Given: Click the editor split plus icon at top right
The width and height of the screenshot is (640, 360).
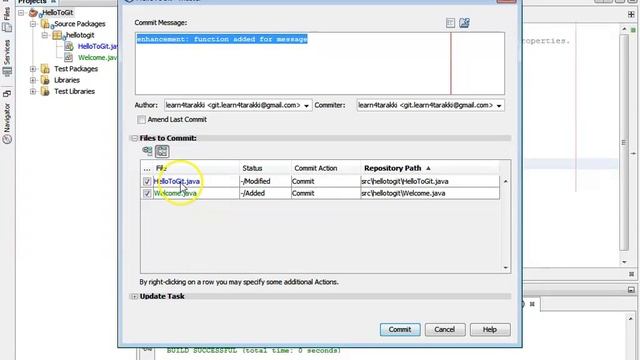Looking at the screenshot, I should 631,15.
